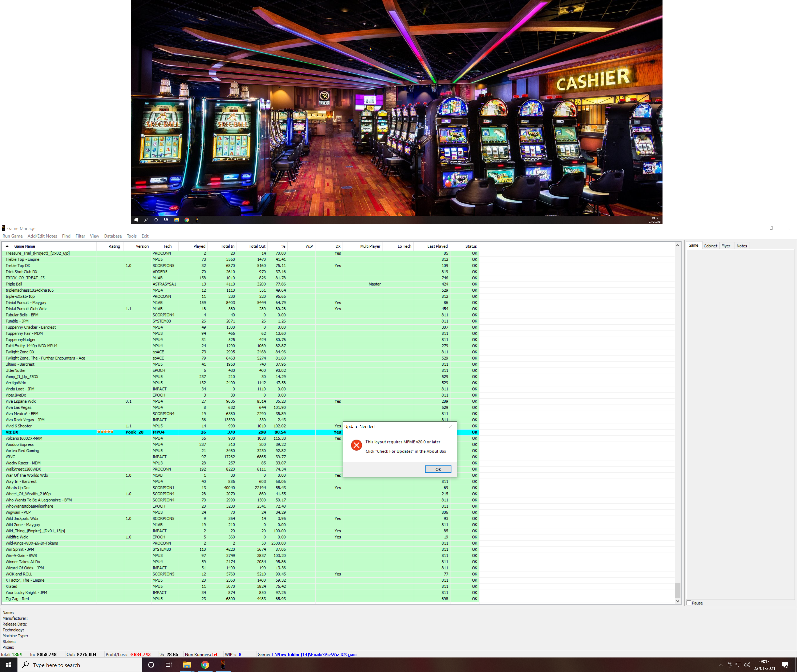Click the five-star rating of Viz DX
Image resolution: width=797 pixels, height=672 pixels.
coord(106,432)
